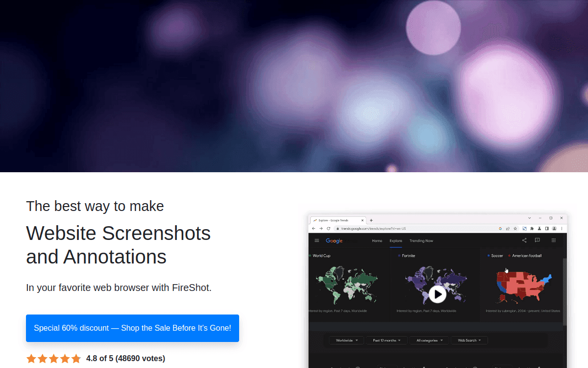Screen dimensions: 588x368
Task: Click the share icon in Google Trends
Action: pos(524,240)
